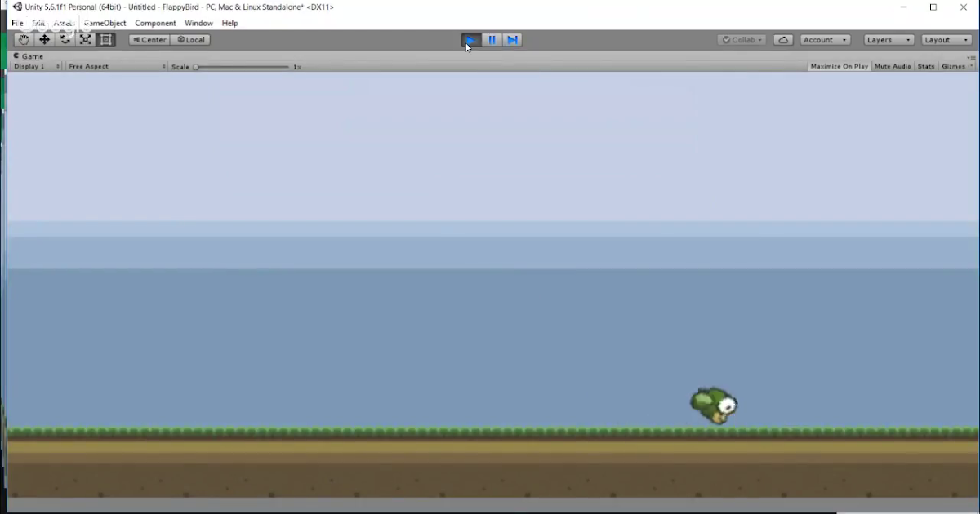
Task: Enable Mute Audio in Game view
Action: click(893, 66)
